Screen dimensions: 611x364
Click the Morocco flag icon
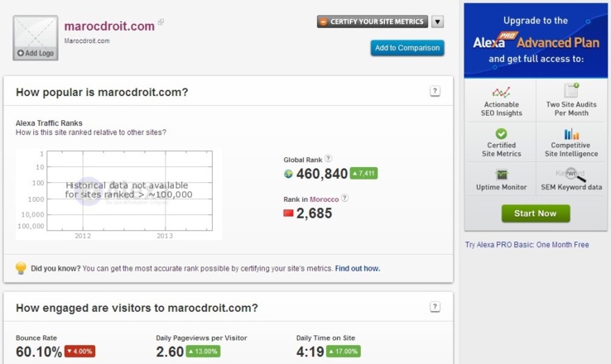tap(288, 213)
